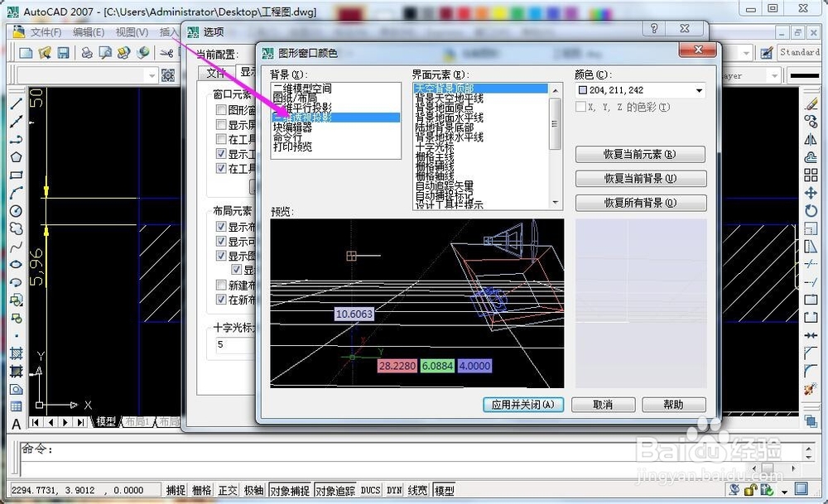
Task: Select the Construction line tool
Action: point(16,122)
